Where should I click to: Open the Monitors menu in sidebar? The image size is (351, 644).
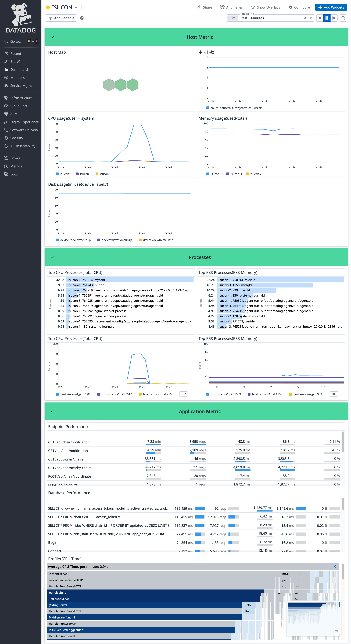[17, 77]
